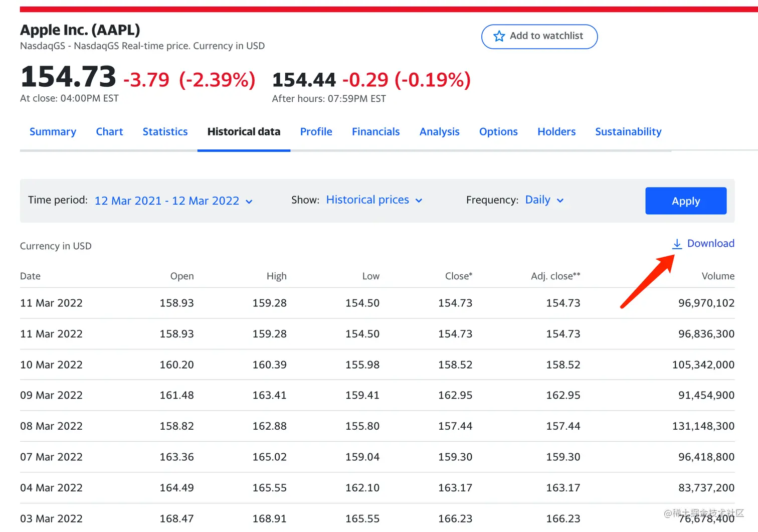Switch to the Financials tab
Screen dimensions: 758x532
coord(375,131)
